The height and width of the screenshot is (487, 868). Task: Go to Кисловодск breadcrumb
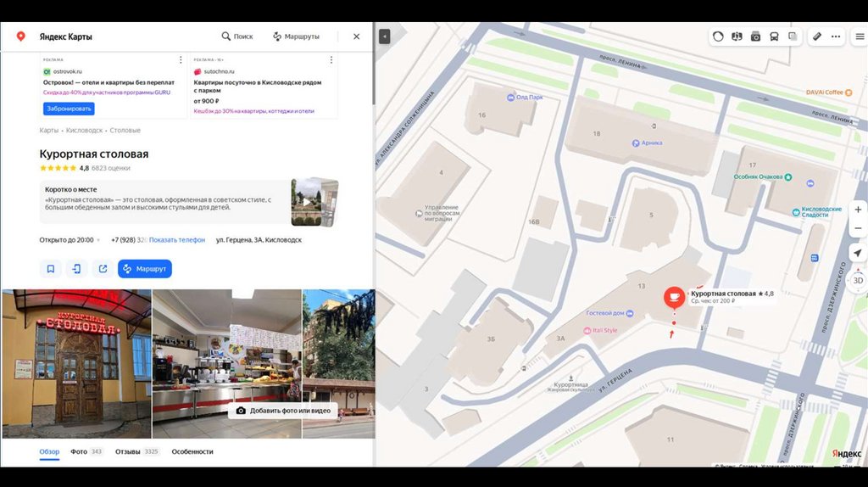click(84, 130)
